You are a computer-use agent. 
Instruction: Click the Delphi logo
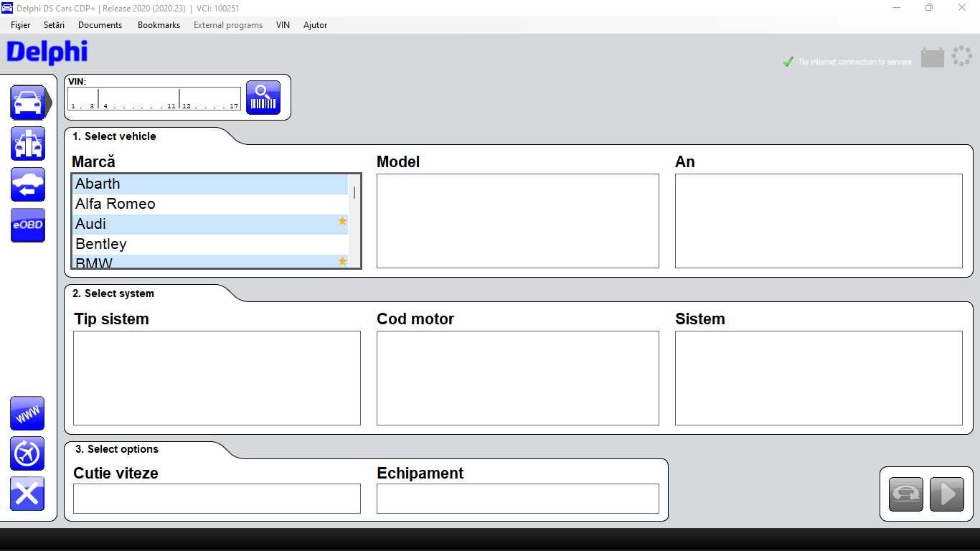47,53
